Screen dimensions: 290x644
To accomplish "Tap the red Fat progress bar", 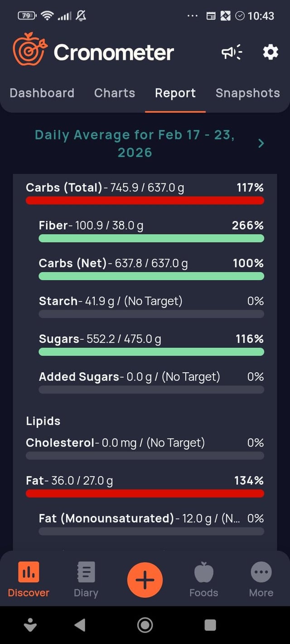I will point(145,493).
